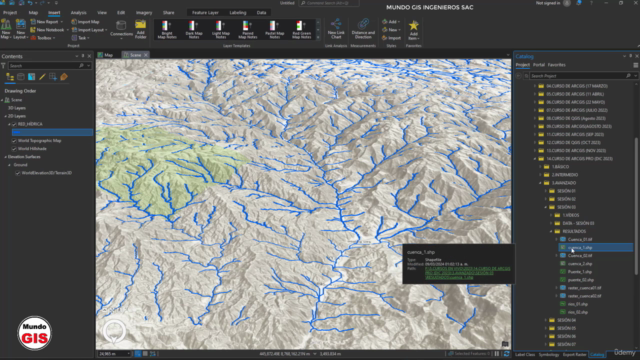The width and height of the screenshot is (640, 360).
Task: Open the notifications bell icon
Action: 579,3
